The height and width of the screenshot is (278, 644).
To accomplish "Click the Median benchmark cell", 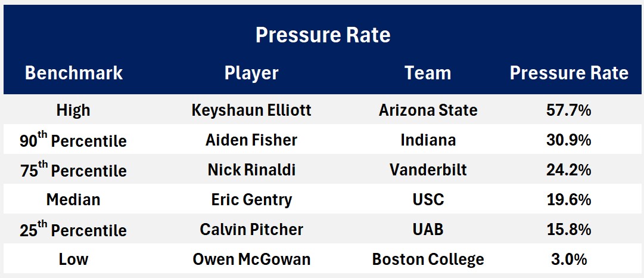I will tap(73, 200).
